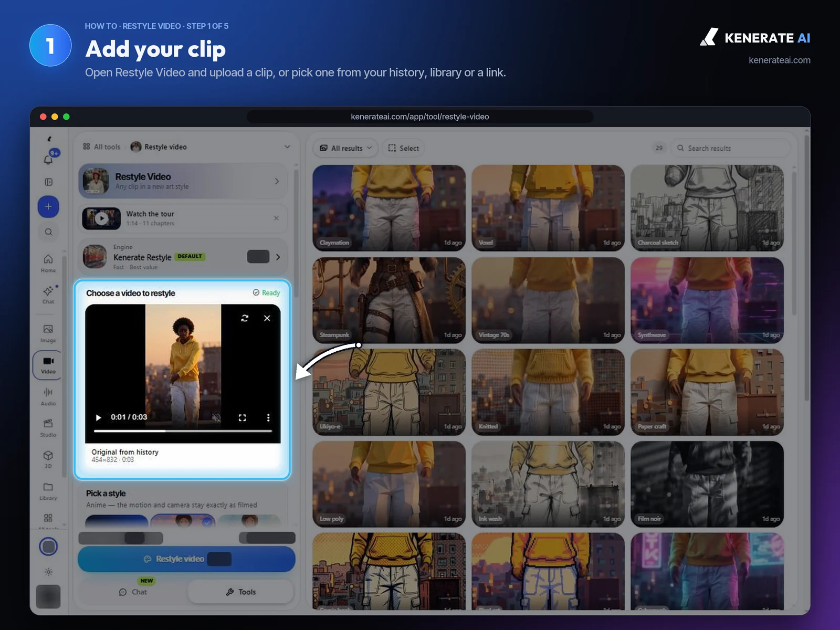Switch to the Tools tab
The image size is (840, 630).
click(241, 592)
